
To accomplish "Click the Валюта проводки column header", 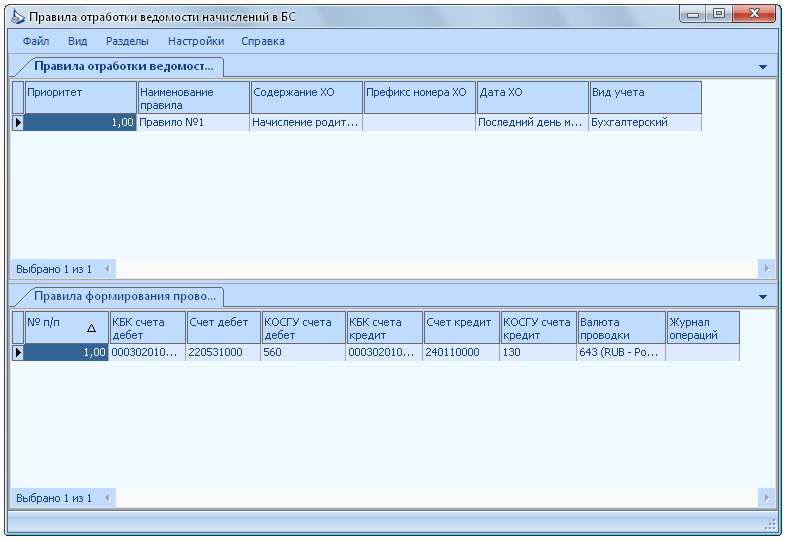I will 622,328.
